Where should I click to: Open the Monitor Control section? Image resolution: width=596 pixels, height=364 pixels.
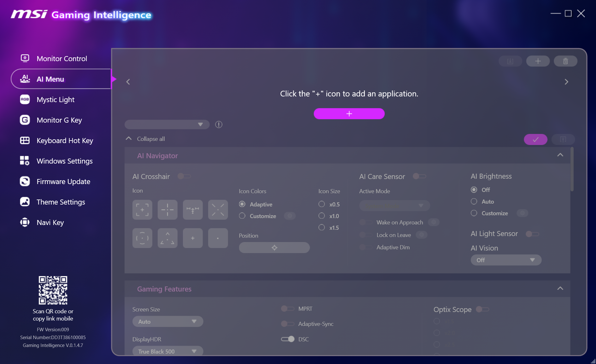point(61,59)
